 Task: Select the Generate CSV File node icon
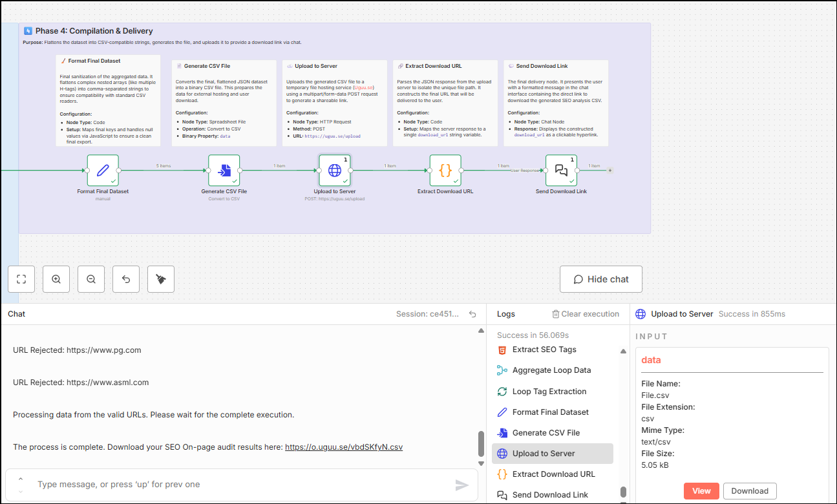click(224, 171)
